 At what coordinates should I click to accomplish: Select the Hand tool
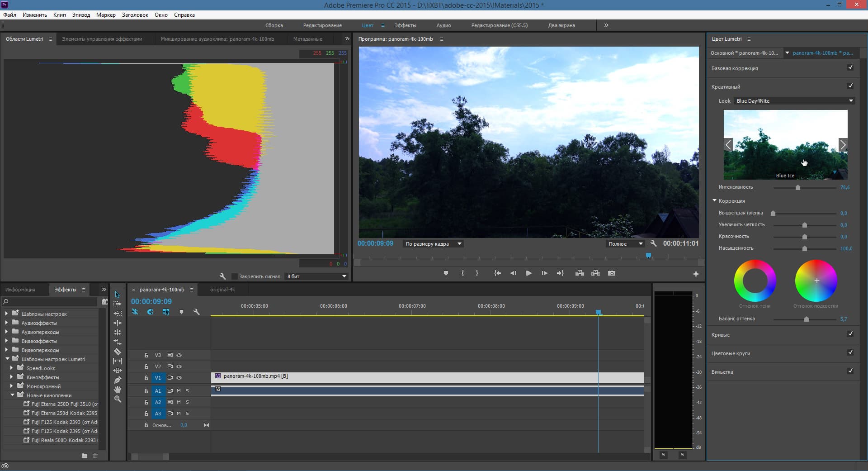point(118,390)
